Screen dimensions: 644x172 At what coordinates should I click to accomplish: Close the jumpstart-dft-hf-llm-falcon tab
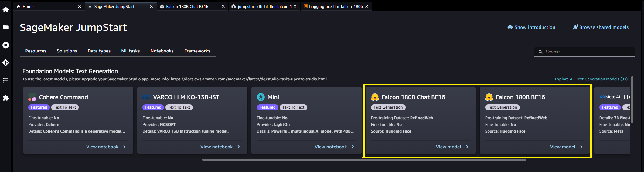point(295,6)
